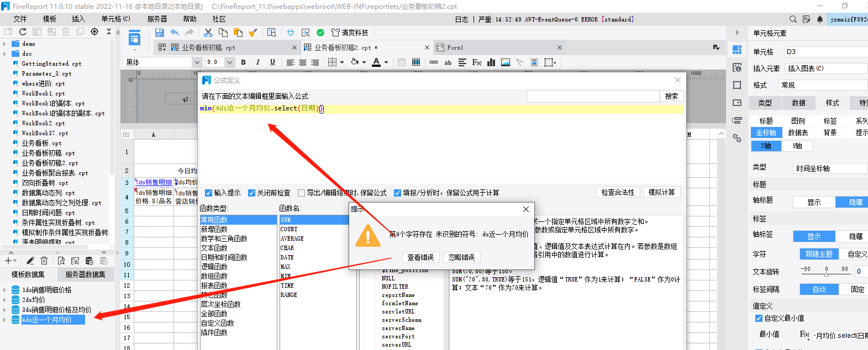
Task: Enable 导出/编辑结果时保留公式 checkbox
Action: click(301, 193)
